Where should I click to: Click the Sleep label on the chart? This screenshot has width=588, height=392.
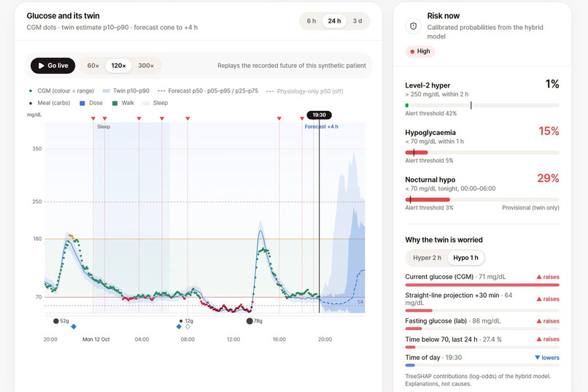pyautogui.click(x=104, y=127)
